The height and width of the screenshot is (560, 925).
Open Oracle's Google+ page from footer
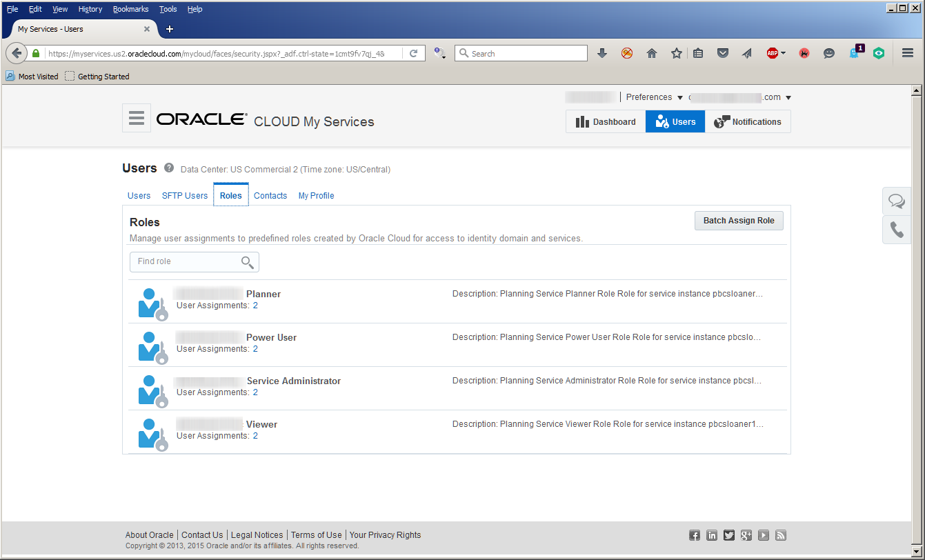pyautogui.click(x=746, y=535)
